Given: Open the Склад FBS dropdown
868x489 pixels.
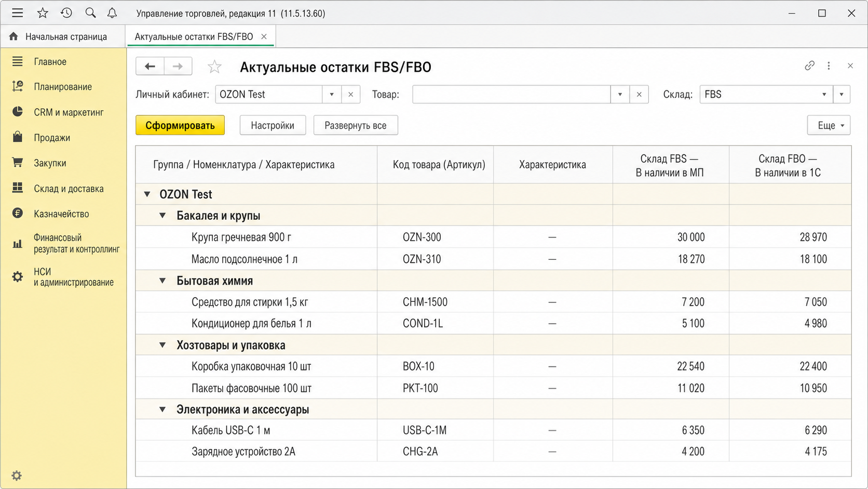Looking at the screenshot, I should coord(824,95).
